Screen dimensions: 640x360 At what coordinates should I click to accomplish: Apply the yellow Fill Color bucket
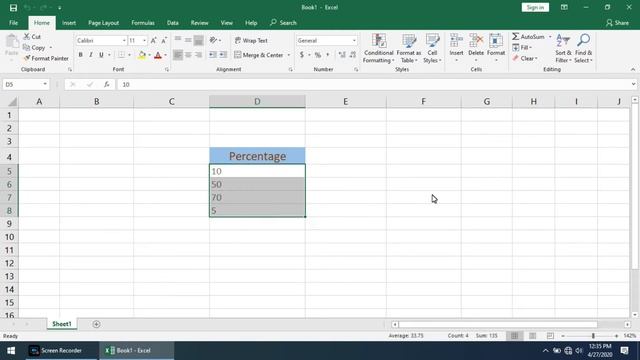[x=142, y=55]
